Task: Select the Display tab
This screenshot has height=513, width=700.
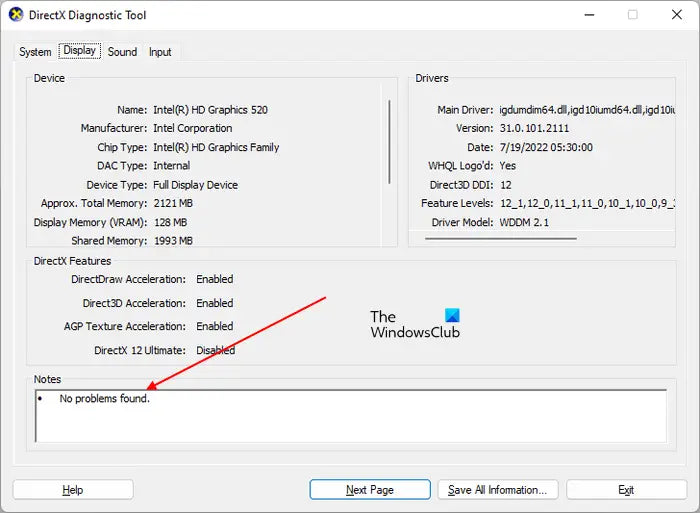Action: (79, 51)
